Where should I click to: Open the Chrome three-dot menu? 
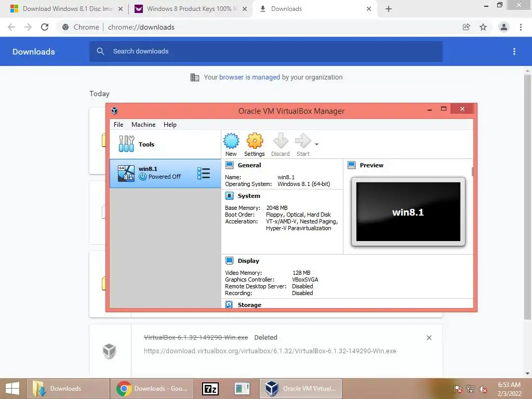(521, 27)
